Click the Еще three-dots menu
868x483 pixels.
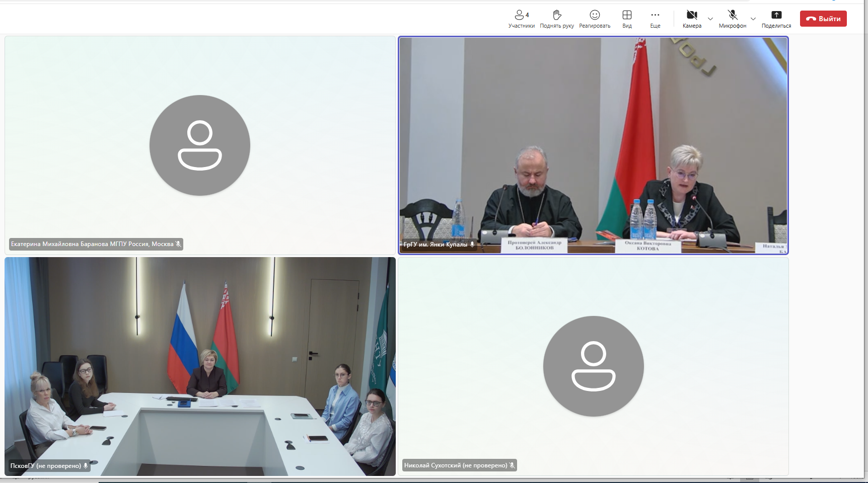click(x=655, y=19)
